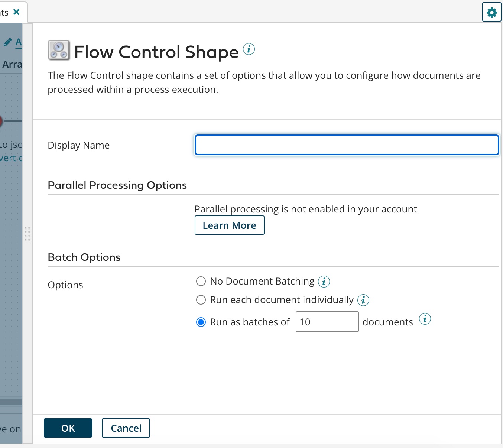Click the partially visible Arra tab

pos(12,65)
